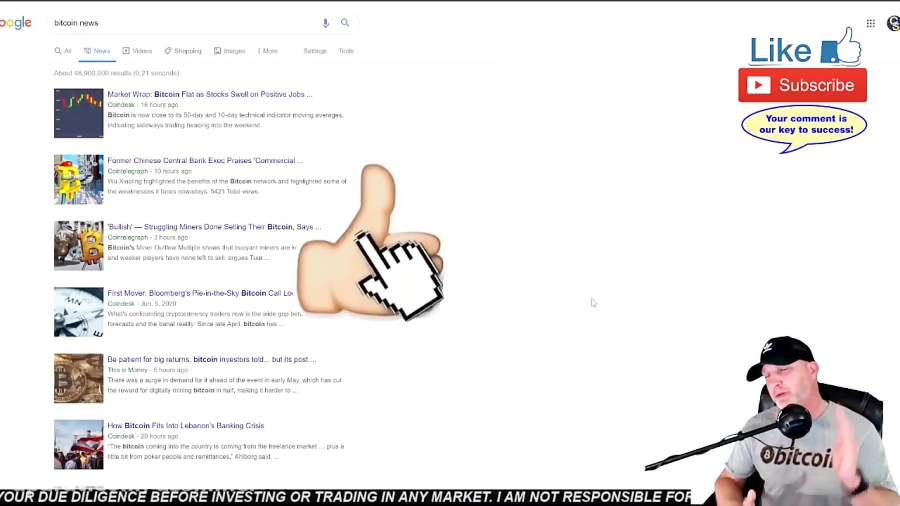Click the thumbnail for Chinese Central Bank article
Viewport: 900px width, 506px height.
[79, 180]
